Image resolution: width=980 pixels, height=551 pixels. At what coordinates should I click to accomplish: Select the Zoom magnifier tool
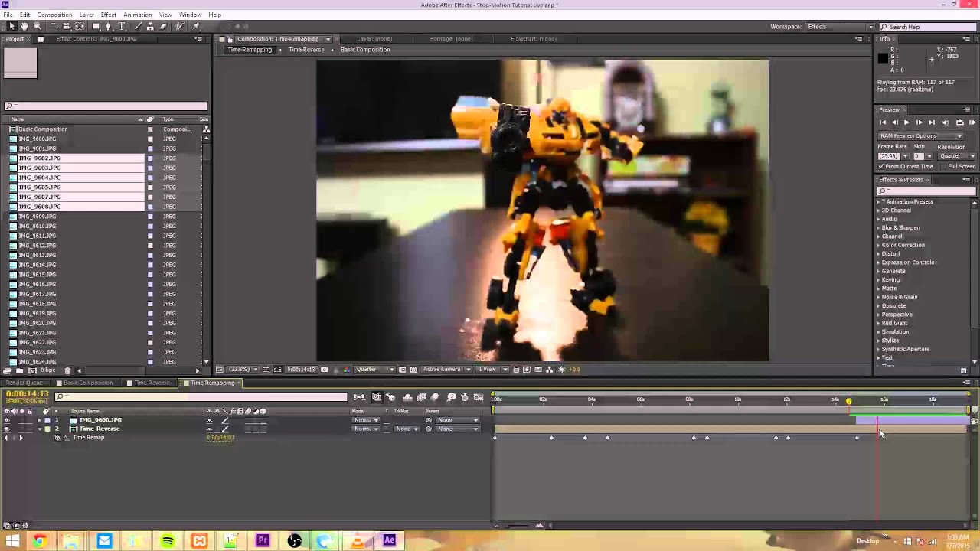[x=38, y=26]
